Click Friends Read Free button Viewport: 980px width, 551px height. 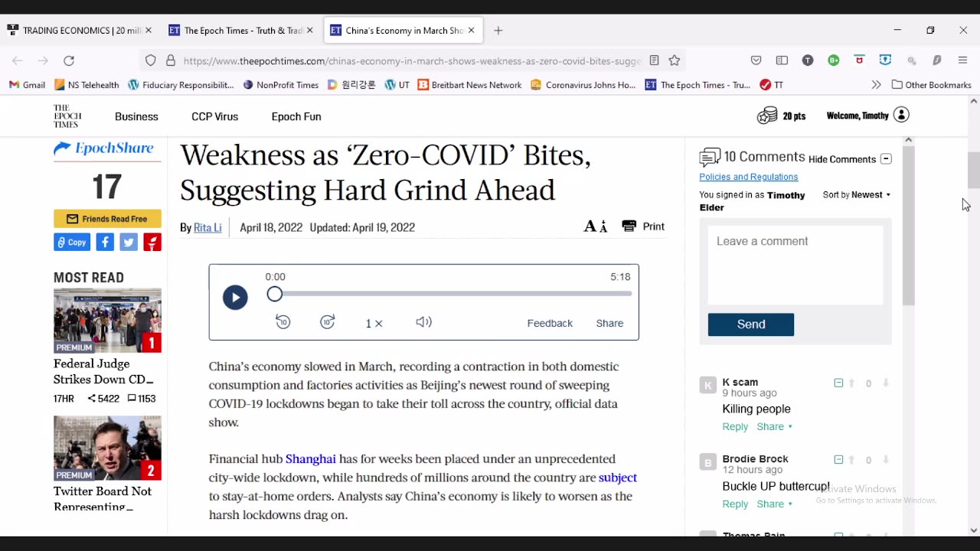pyautogui.click(x=107, y=219)
